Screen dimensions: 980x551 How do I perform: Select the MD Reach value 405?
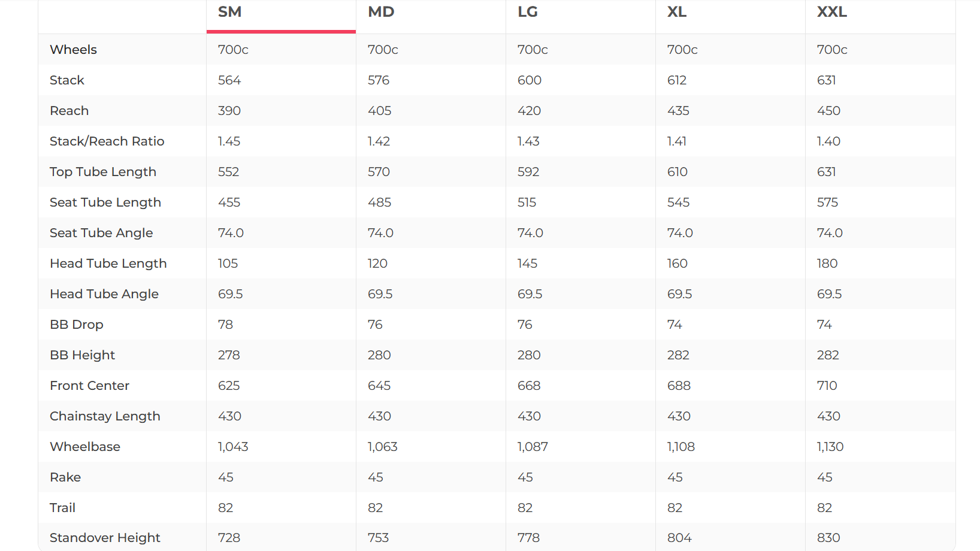tap(379, 111)
